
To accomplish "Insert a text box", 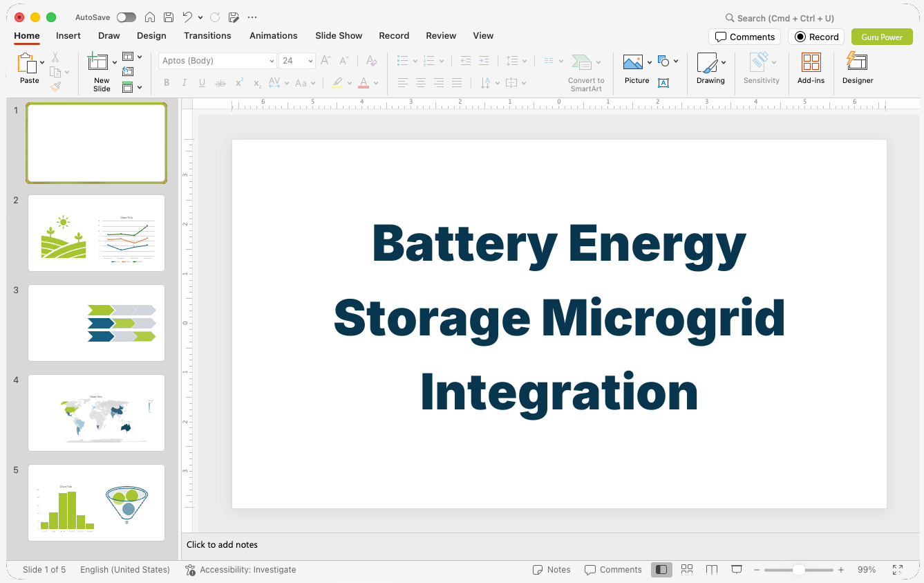I will (663, 83).
